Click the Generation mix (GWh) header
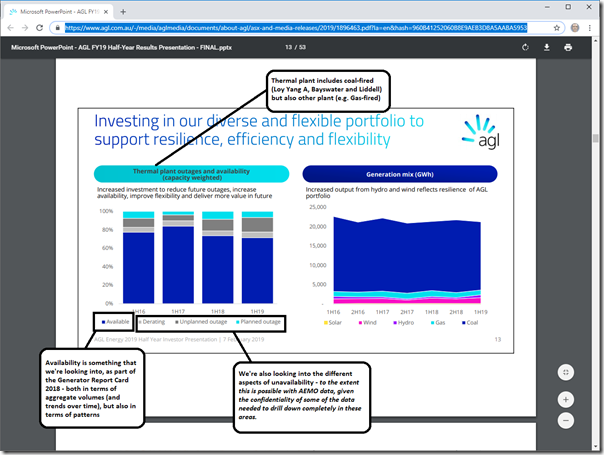This screenshot has width=604, height=455. tap(400, 174)
